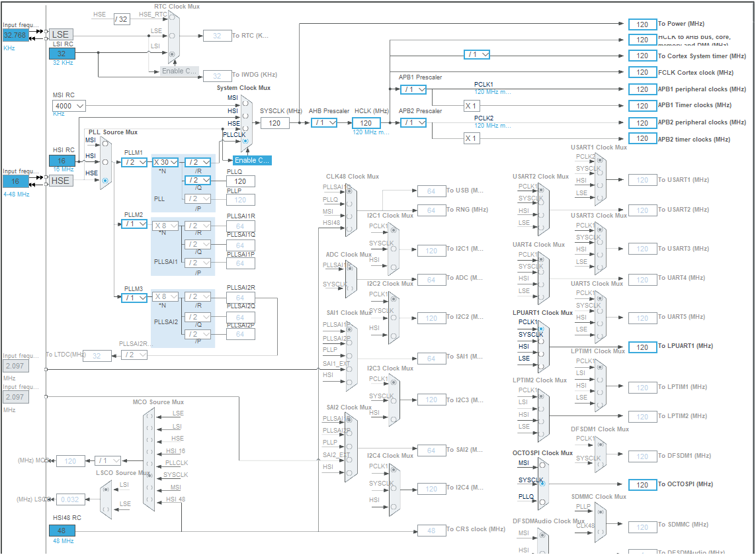756x559 pixels.
Task: Select PLLCLK in the MCO Source Mux
Action: pos(150,462)
